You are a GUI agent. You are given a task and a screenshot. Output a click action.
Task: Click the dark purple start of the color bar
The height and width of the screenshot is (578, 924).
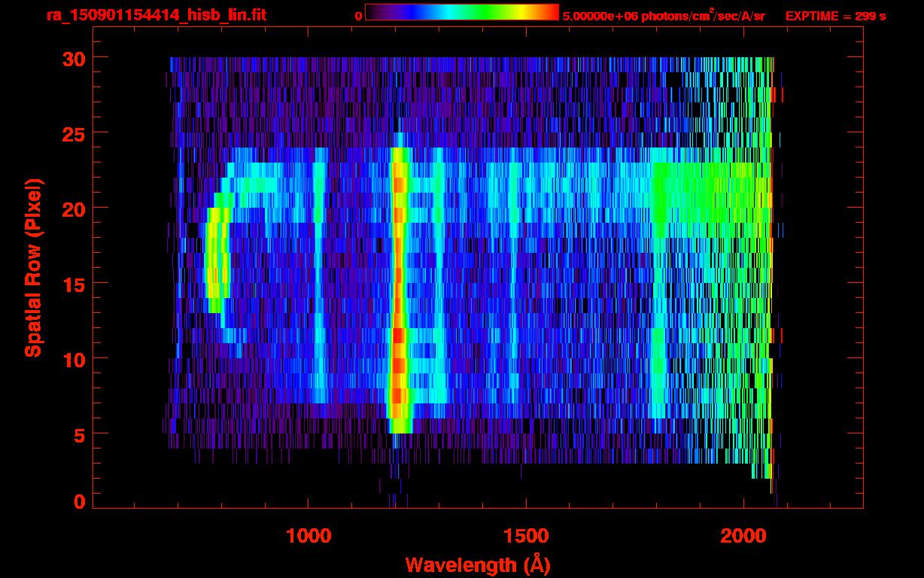(374, 12)
